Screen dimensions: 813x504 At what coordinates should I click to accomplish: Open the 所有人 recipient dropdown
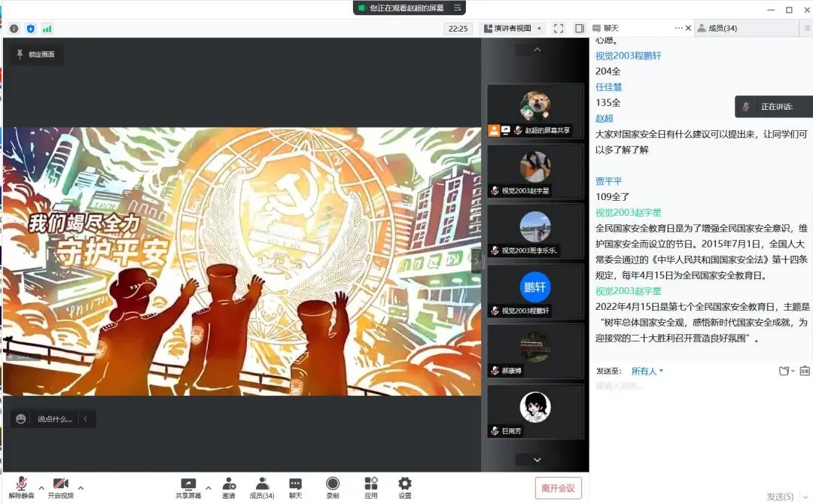pyautogui.click(x=647, y=371)
